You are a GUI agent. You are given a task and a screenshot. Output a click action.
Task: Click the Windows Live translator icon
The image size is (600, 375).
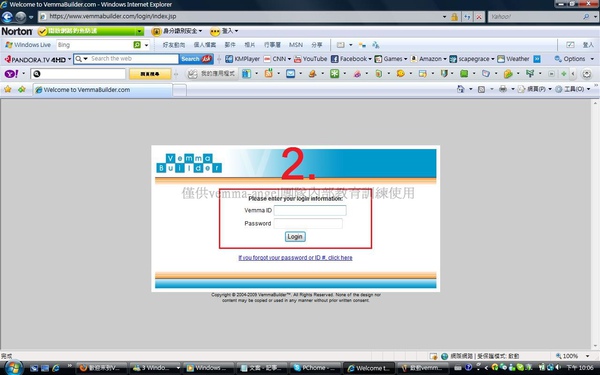[x=376, y=45]
